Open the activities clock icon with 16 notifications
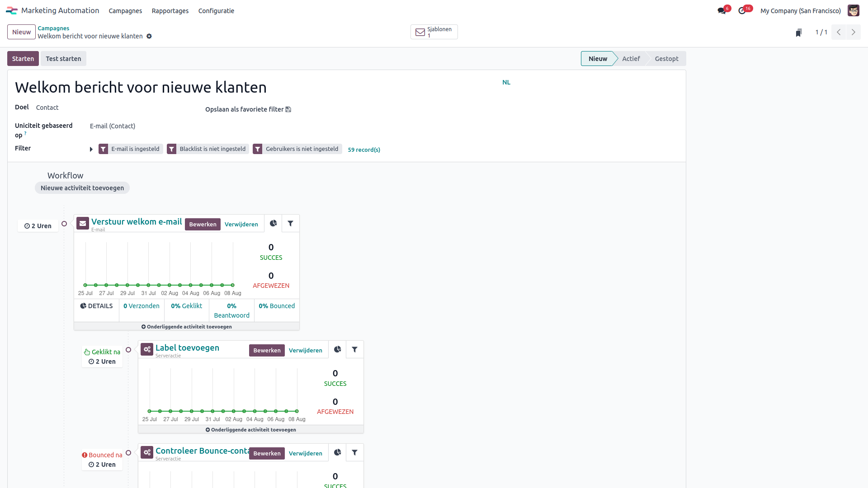868x488 pixels. pos(743,10)
